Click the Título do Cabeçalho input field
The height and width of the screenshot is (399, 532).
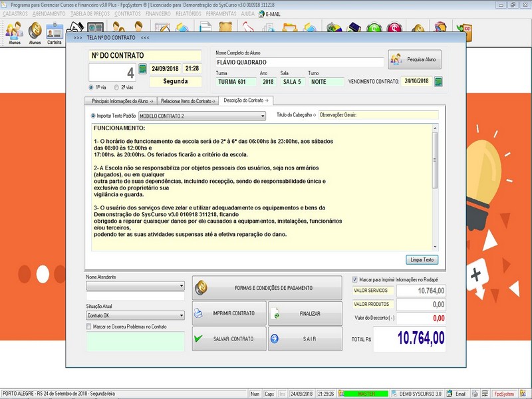click(x=378, y=115)
